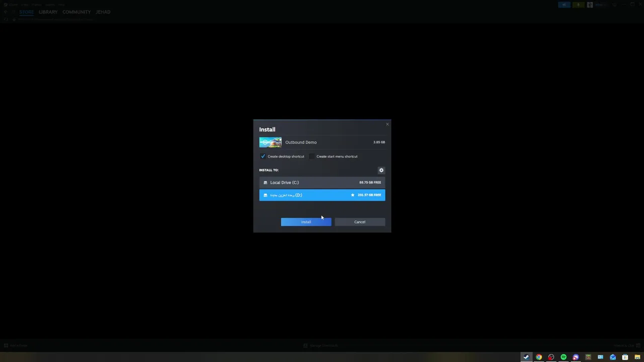Open Google Chrome from the taskbar
This screenshot has width=644, height=362.
(539, 357)
